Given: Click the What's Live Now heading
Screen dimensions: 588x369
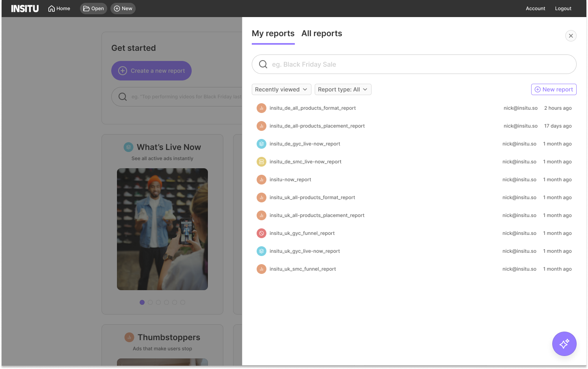Looking at the screenshot, I should pos(169,147).
